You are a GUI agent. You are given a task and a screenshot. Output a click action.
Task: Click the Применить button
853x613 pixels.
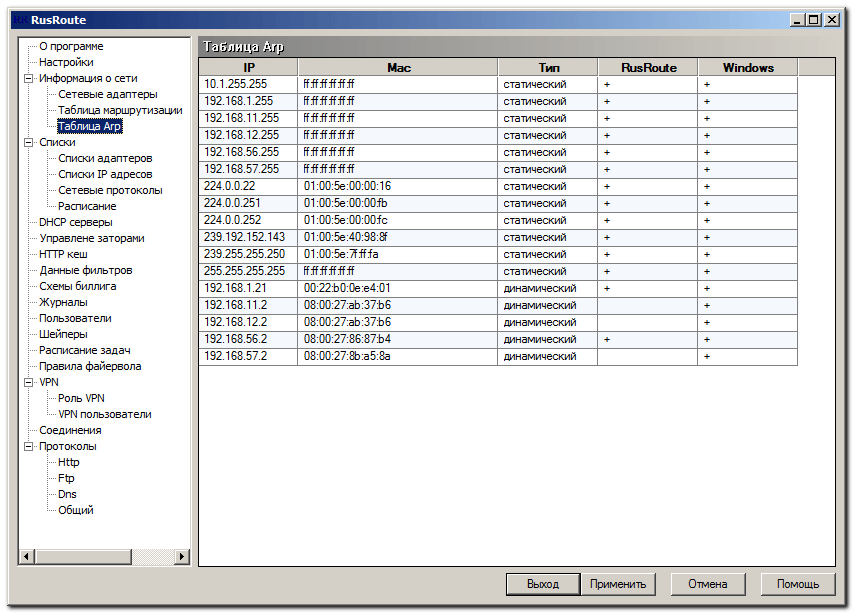[618, 584]
